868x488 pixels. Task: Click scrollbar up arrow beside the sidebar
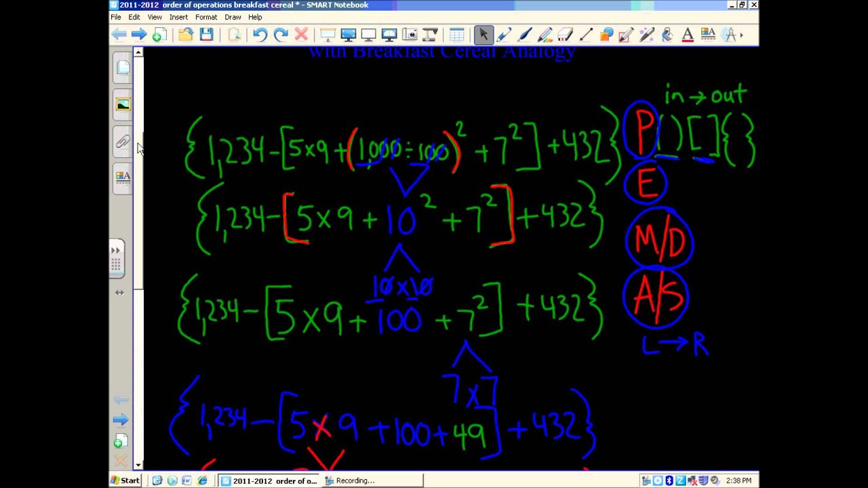(x=138, y=52)
